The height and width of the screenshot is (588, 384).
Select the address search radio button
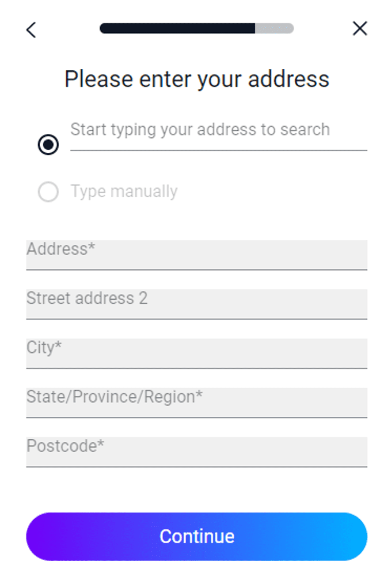point(48,145)
